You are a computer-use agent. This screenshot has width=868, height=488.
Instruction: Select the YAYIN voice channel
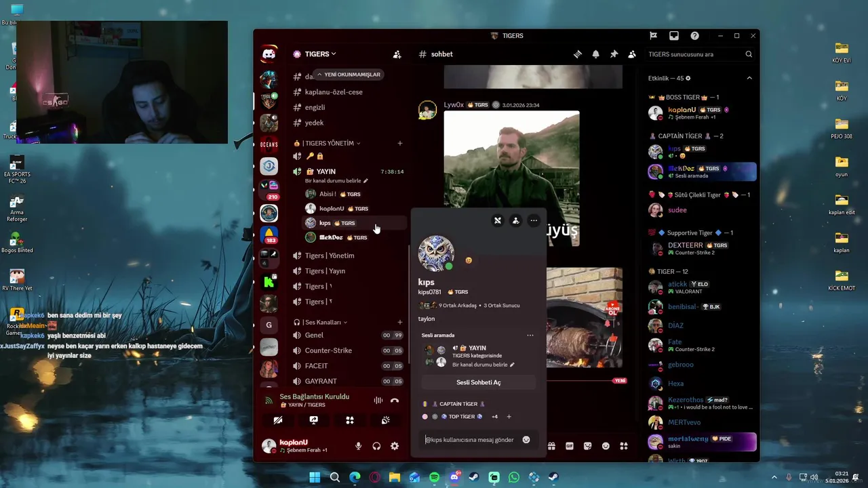click(x=348, y=171)
